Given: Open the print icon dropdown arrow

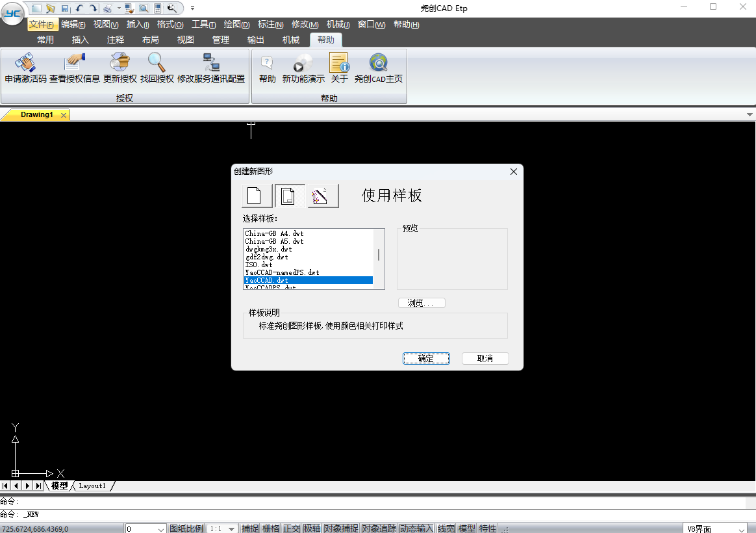Looking at the screenshot, I should (x=119, y=8).
